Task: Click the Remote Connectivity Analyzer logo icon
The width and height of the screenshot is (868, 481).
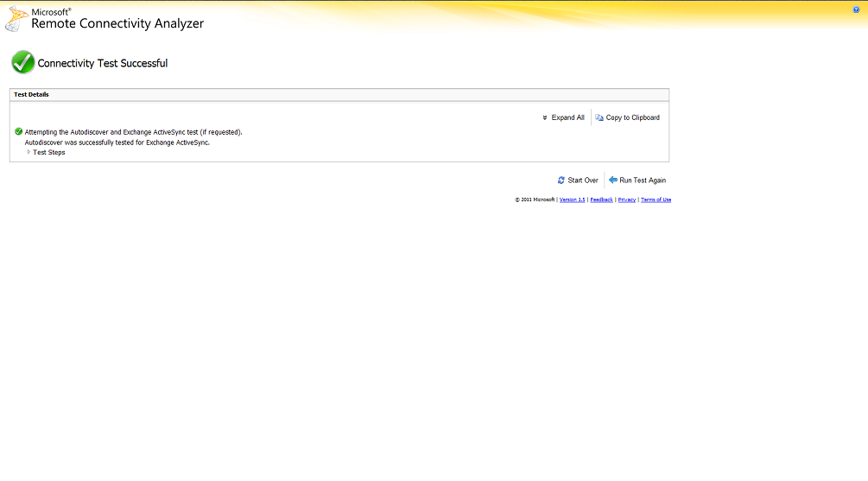Action: pos(16,19)
